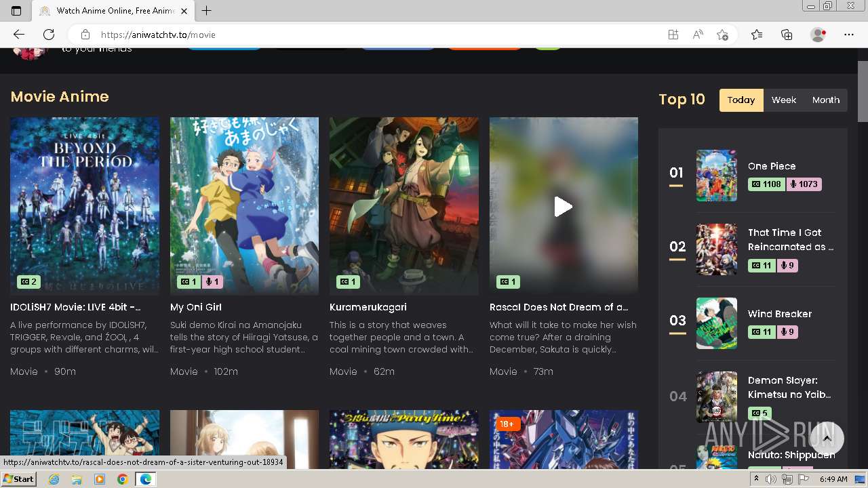This screenshot has width=868, height=488.
Task: Click Demon Slayer Top 10 thumbnail
Action: point(717,396)
